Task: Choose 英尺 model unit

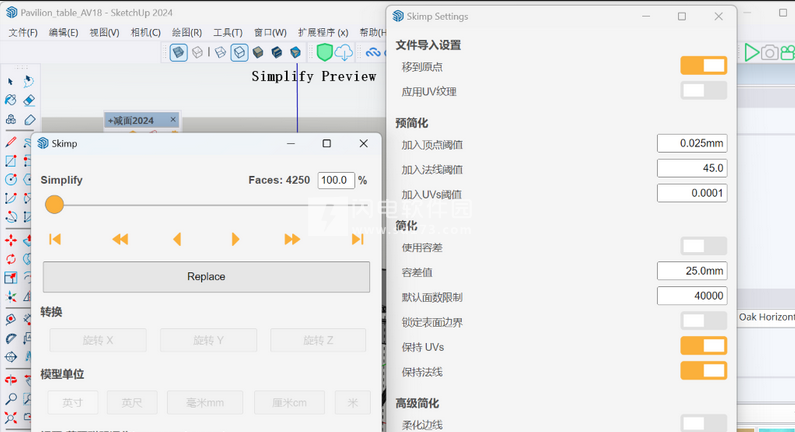Action: pyautogui.click(x=132, y=403)
